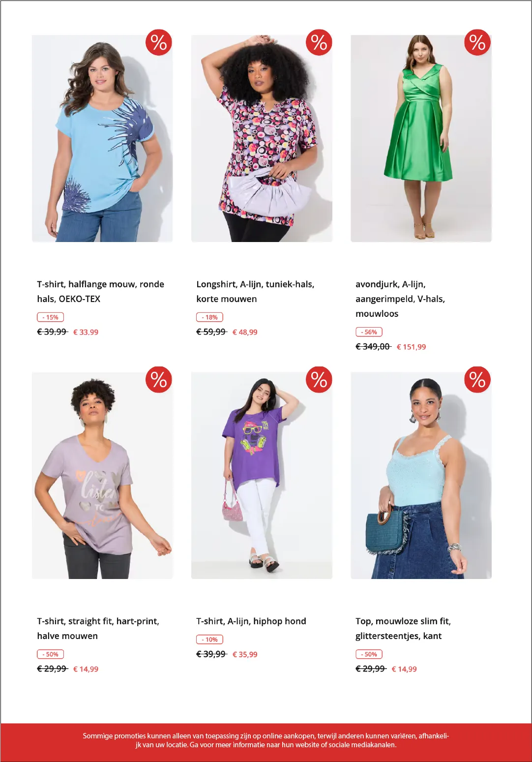This screenshot has height=762, width=532.
Task: Click the percent badge on the purple hiphop T-shirt
Action: [319, 379]
